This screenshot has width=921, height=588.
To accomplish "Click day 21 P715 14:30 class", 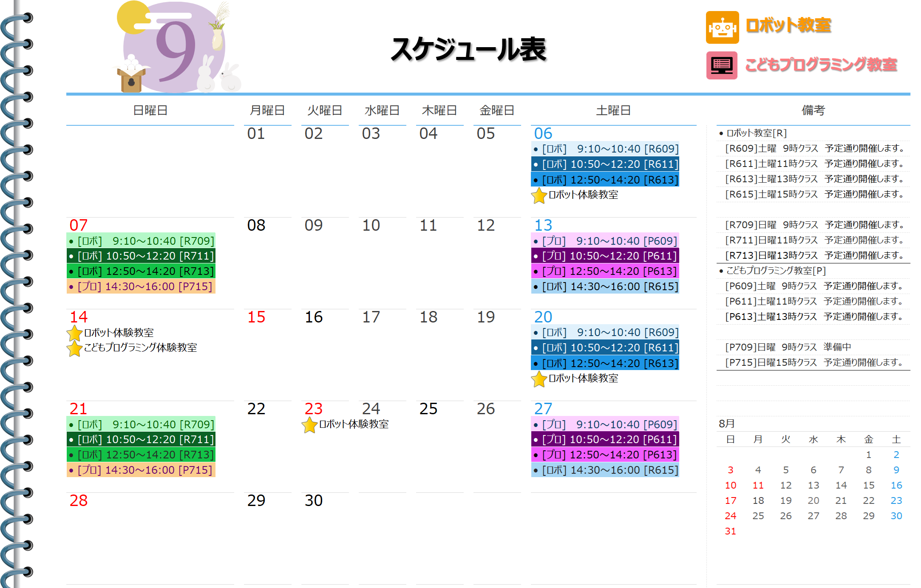I will pyautogui.click(x=141, y=470).
